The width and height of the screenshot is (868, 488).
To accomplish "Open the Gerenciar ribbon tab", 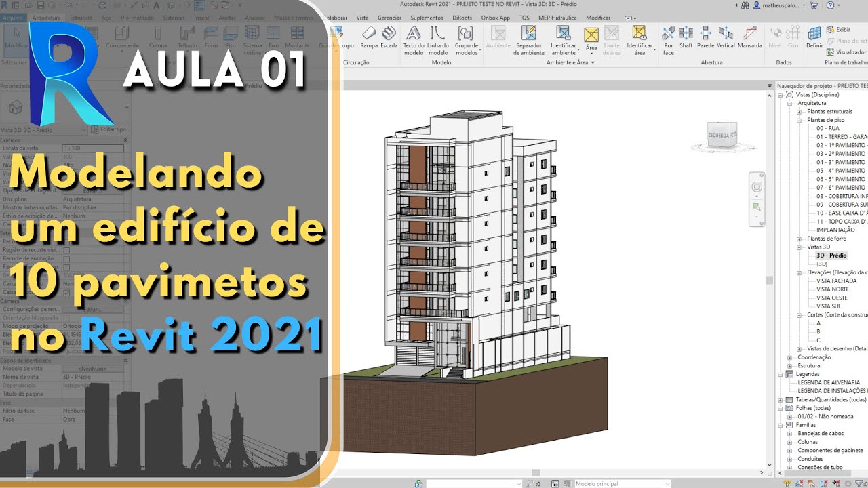I will (x=389, y=18).
